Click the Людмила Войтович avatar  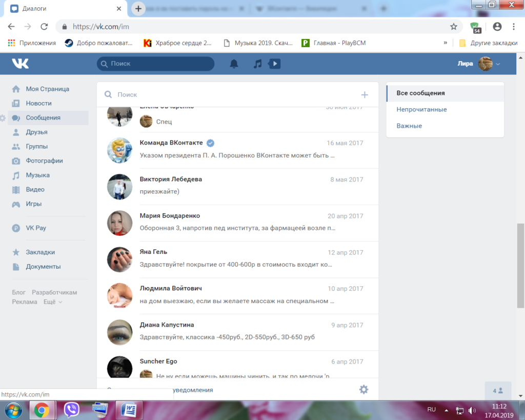[119, 296]
